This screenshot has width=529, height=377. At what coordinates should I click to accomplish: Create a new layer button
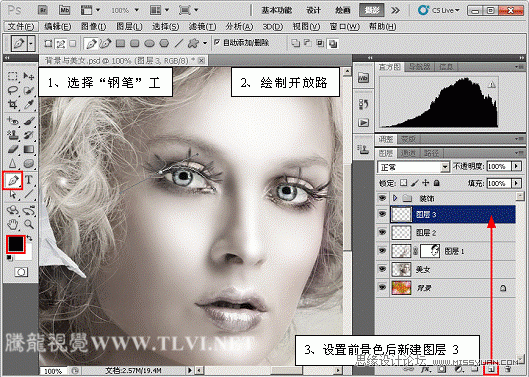[x=492, y=369]
